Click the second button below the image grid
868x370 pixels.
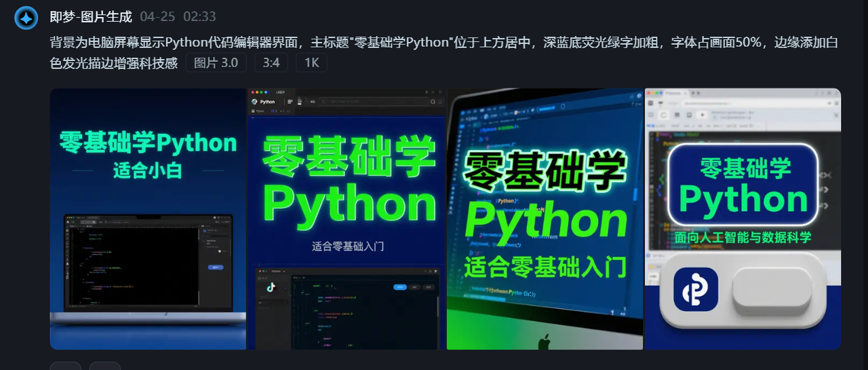[104, 366]
